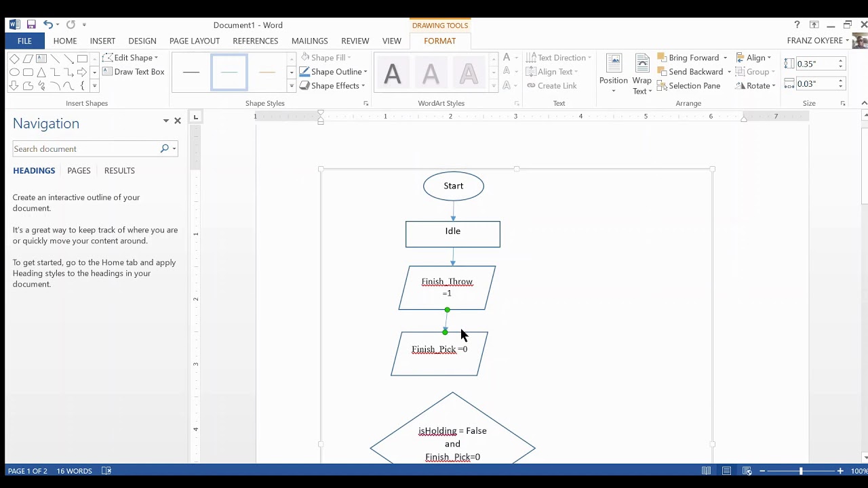868x488 pixels.
Task: Expand the Shape Outline dropdown arrow
Action: click(366, 72)
